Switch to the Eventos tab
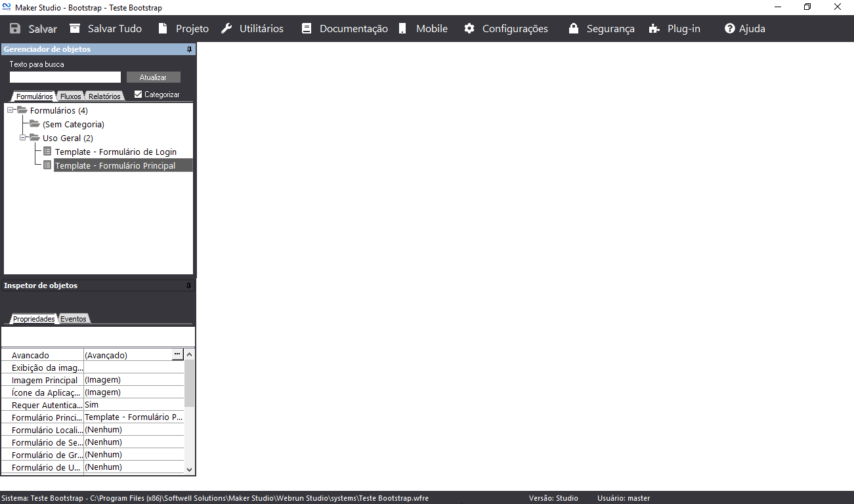Screen dimensions: 854x504 74,319
